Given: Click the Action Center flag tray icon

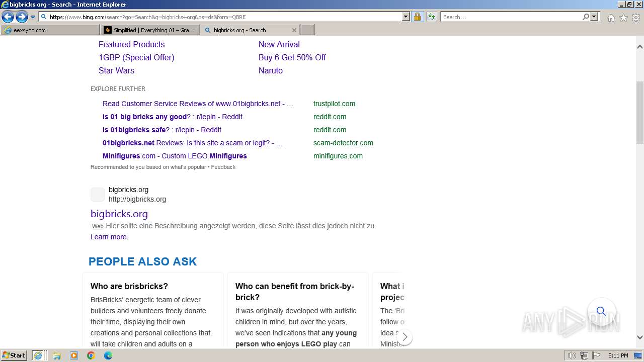Looking at the screenshot, I should [x=596, y=355].
